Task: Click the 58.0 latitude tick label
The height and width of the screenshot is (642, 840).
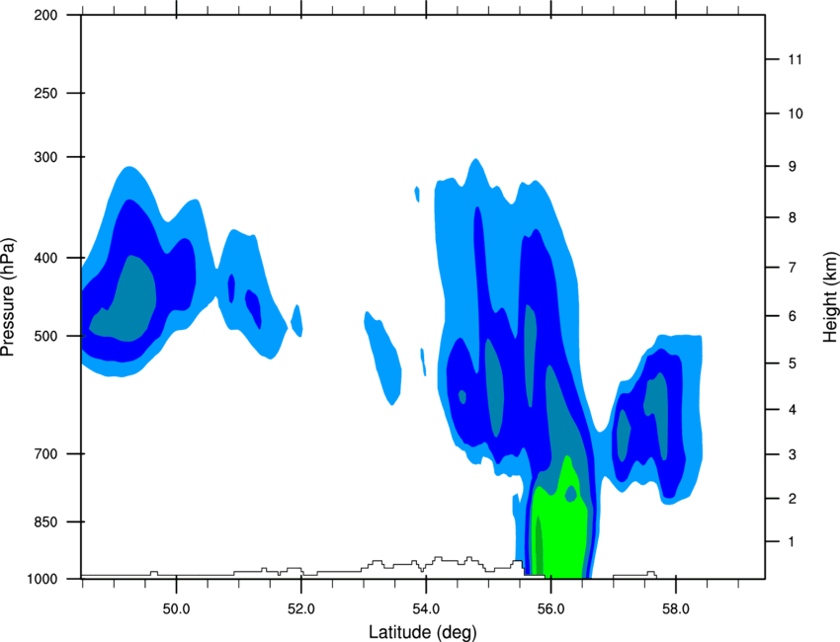Action: [676, 609]
